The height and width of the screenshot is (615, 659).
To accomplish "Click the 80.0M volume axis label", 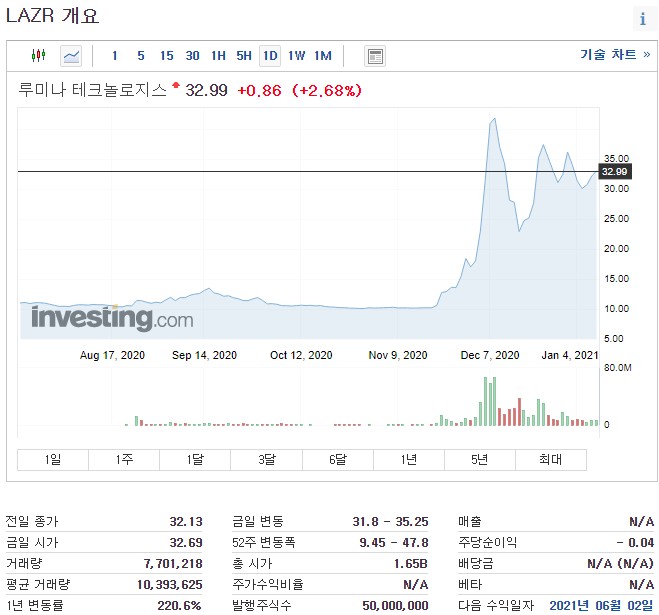I will point(617,368).
